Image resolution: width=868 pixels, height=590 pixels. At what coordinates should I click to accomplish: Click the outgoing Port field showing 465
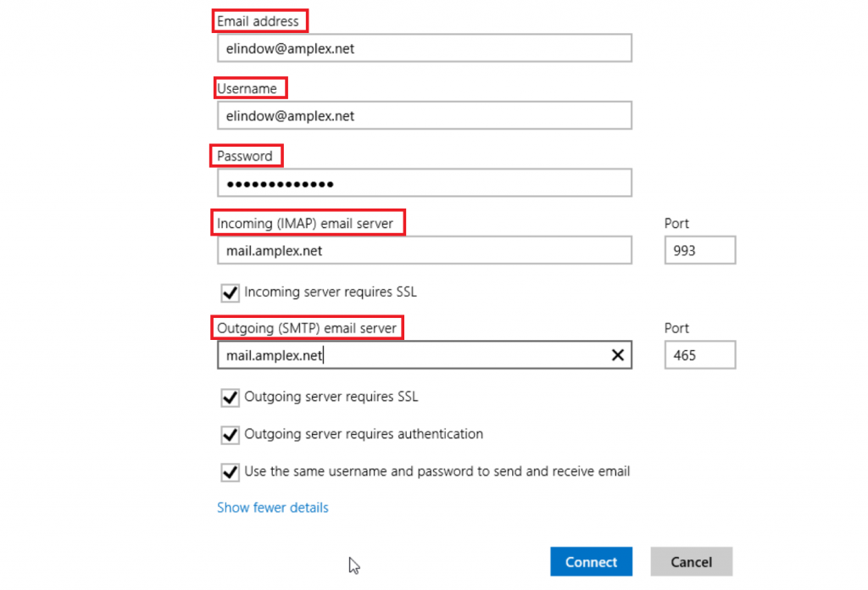tap(699, 354)
